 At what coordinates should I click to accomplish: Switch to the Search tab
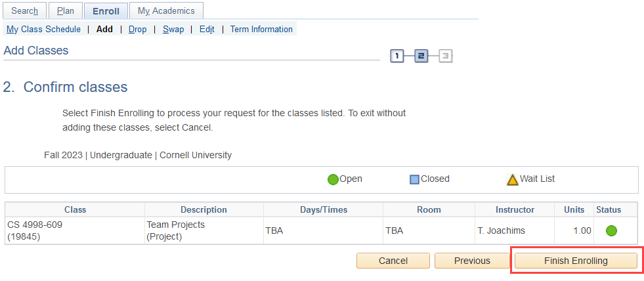[x=25, y=11]
